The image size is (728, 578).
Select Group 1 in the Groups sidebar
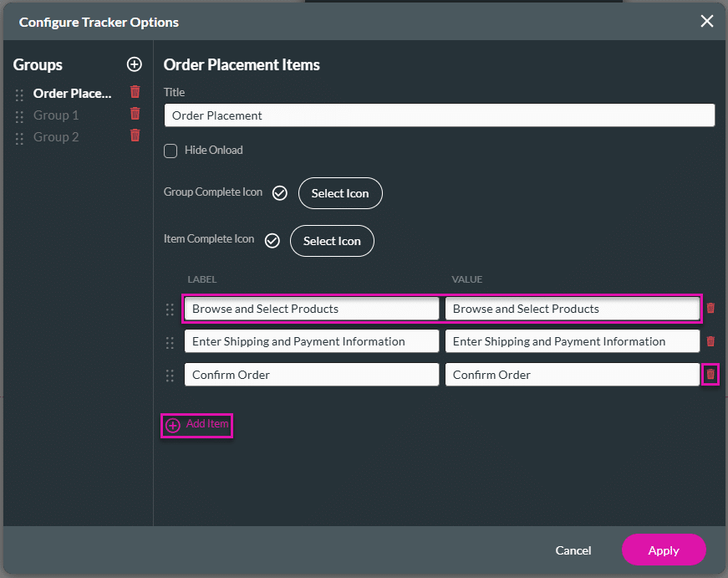pyautogui.click(x=56, y=115)
